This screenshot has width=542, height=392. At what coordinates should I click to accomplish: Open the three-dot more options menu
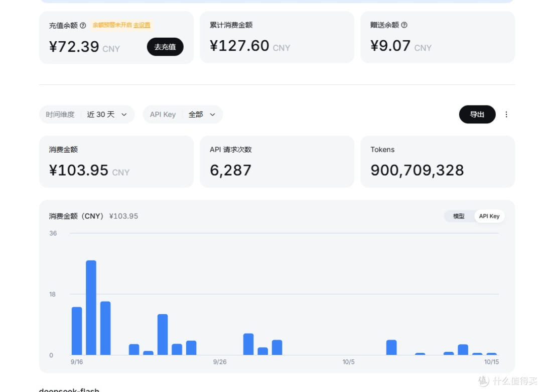[506, 114]
